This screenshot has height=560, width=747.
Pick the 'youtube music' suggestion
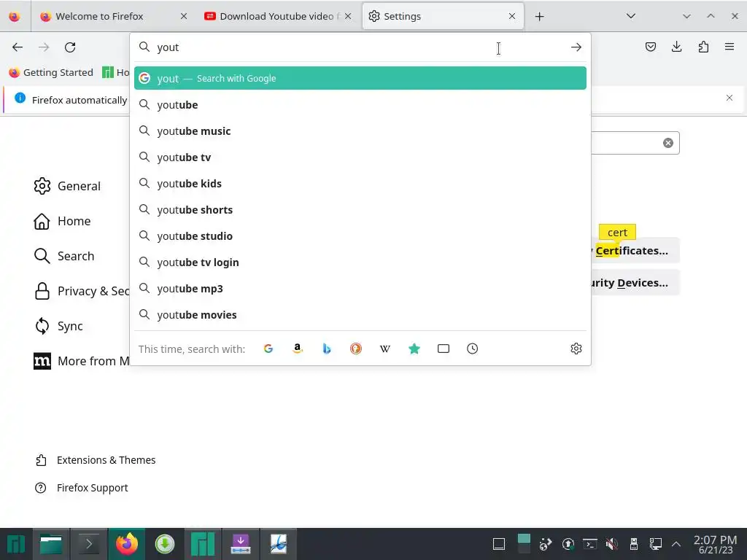point(360,131)
